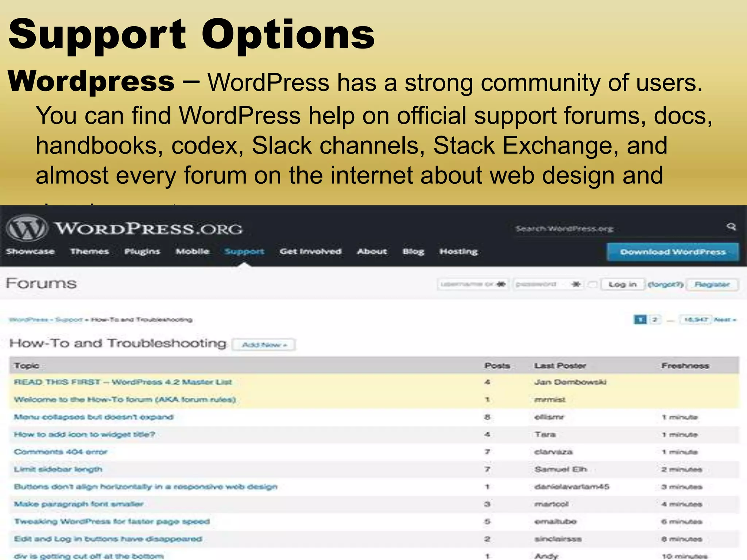The height and width of the screenshot is (560, 747).
Task: Tick the remember me checkbox beside Log in
Action: pyautogui.click(x=593, y=284)
